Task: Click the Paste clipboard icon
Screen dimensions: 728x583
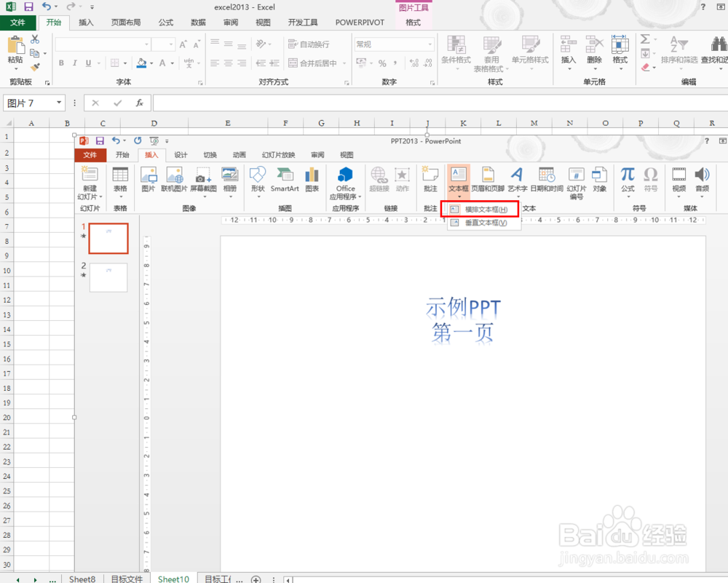Action: point(16,44)
